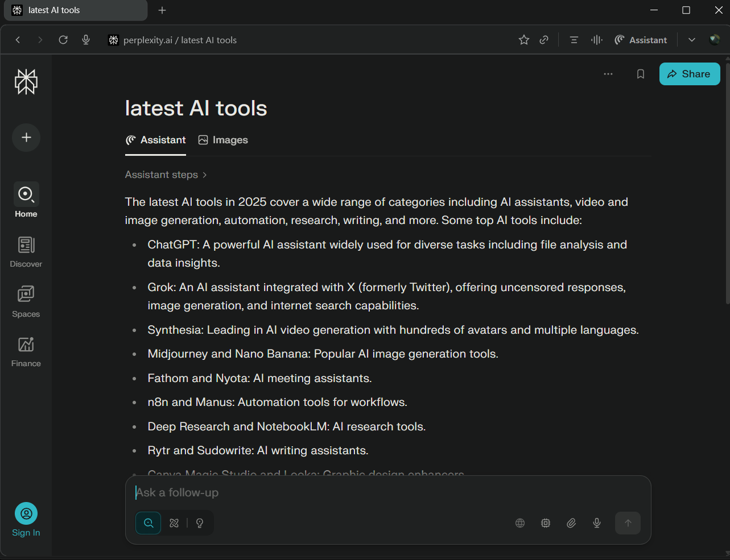Click the Perplexity logo in sidebar
Viewport: 730px width, 560px height.
[x=26, y=82]
